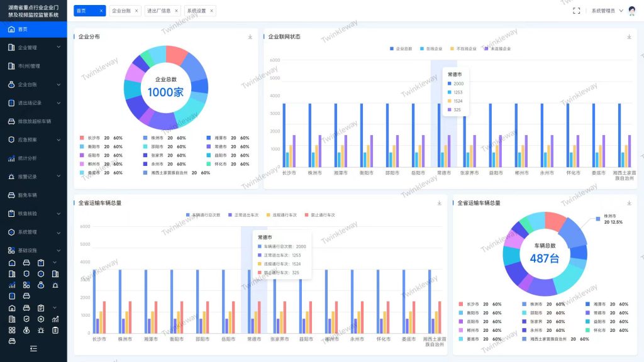Open 统计分析 from the sidebar
The height and width of the screenshot is (362, 644).
pyautogui.click(x=27, y=158)
